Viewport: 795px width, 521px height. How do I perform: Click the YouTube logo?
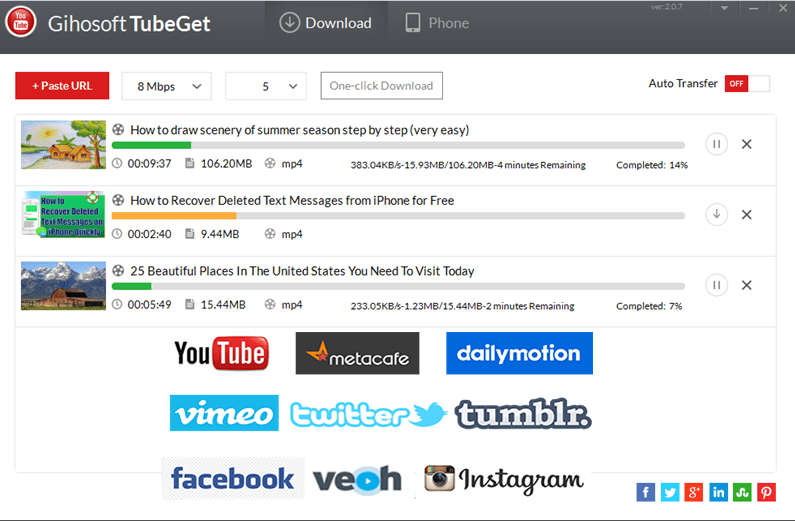pos(222,353)
